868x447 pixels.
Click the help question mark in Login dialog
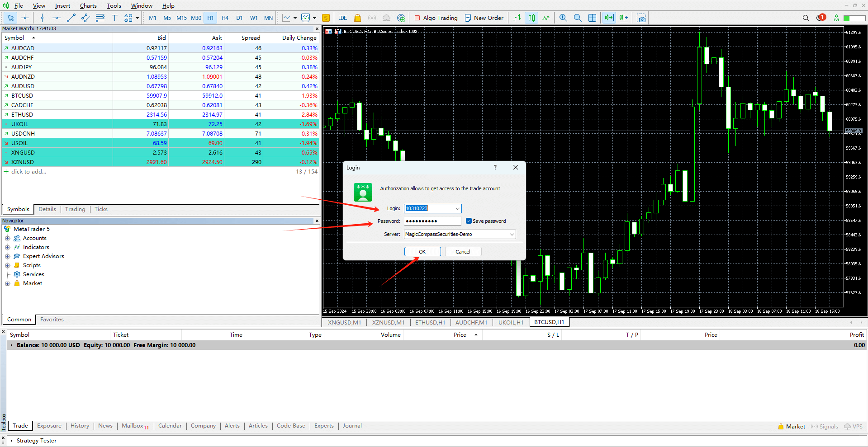pyautogui.click(x=495, y=167)
